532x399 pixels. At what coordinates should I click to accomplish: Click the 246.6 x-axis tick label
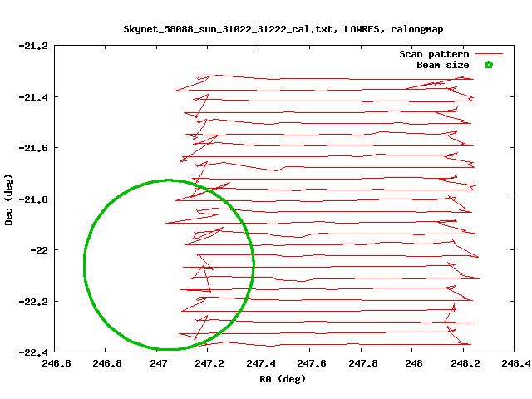55,363
